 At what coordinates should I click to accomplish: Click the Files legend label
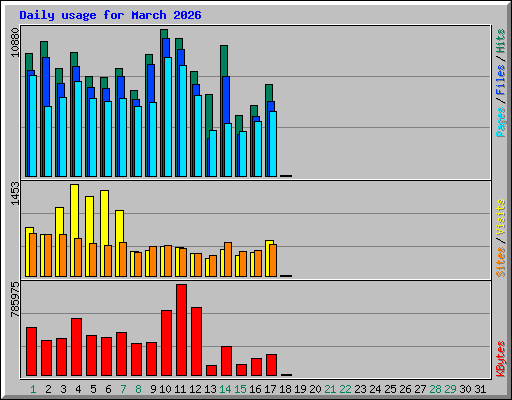tap(500, 80)
